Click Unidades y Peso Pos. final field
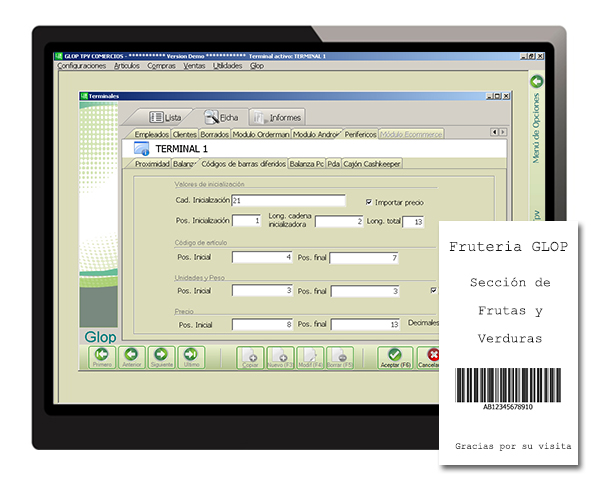 pyautogui.click(x=365, y=291)
